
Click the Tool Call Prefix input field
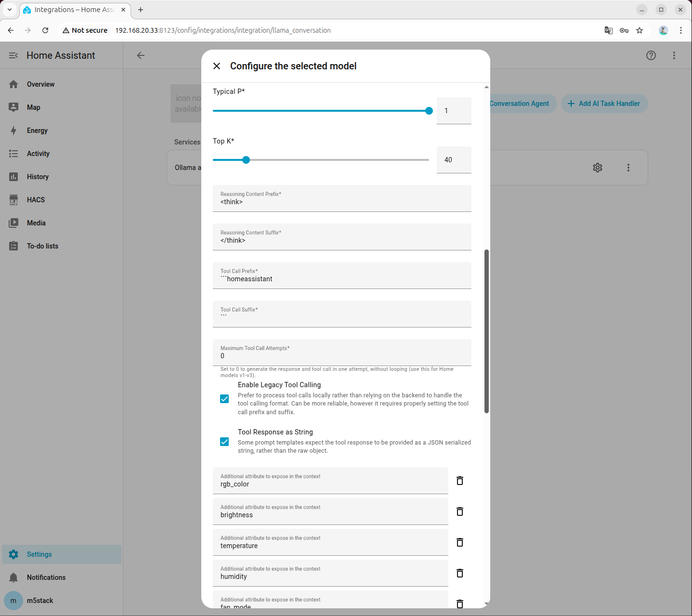pyautogui.click(x=342, y=279)
